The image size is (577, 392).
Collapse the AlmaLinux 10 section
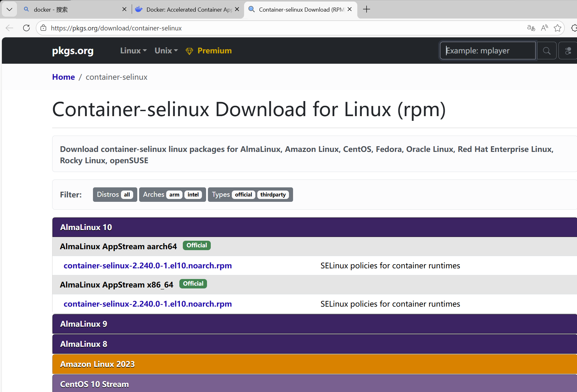tap(314, 227)
